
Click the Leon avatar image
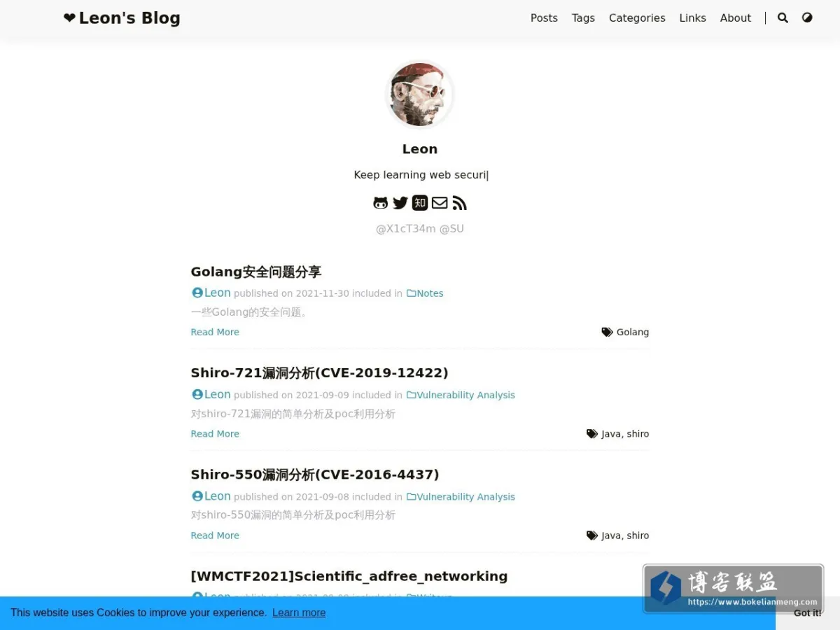pos(420,94)
